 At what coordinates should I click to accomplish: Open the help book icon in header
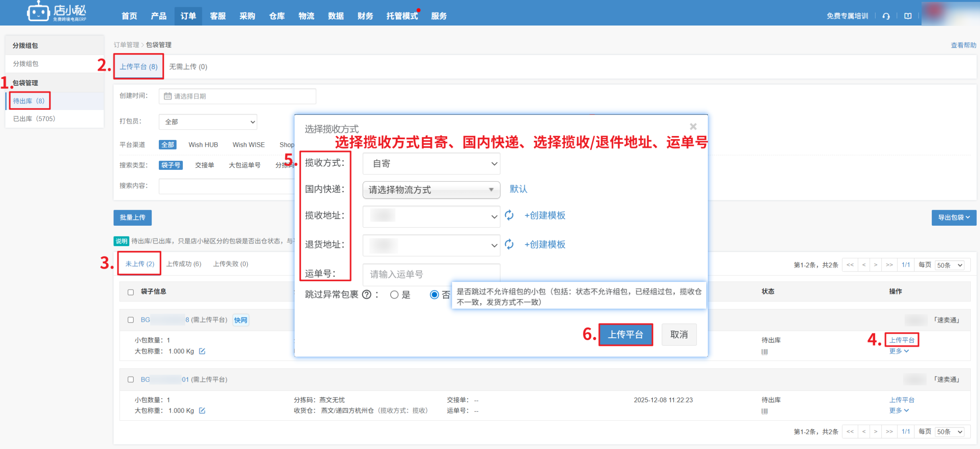click(x=908, y=16)
